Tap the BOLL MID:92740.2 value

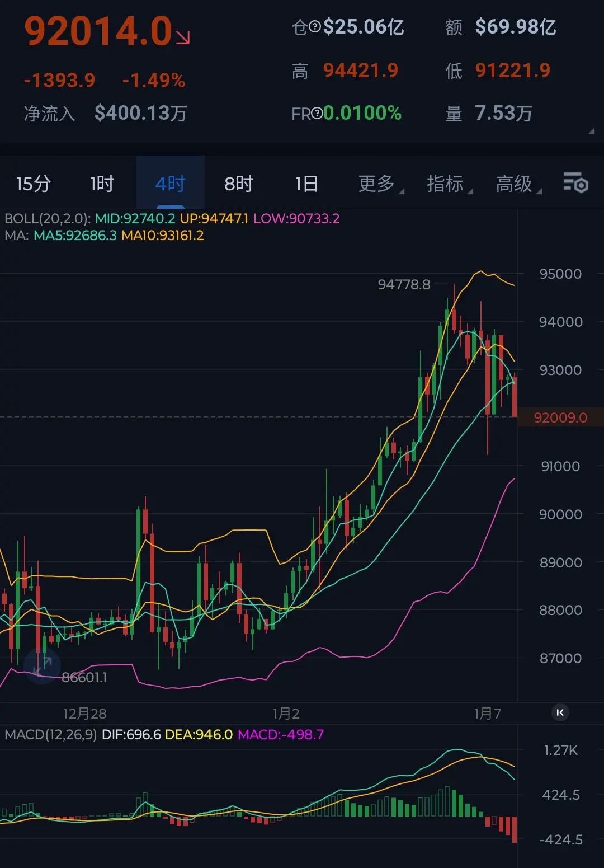[x=135, y=218]
